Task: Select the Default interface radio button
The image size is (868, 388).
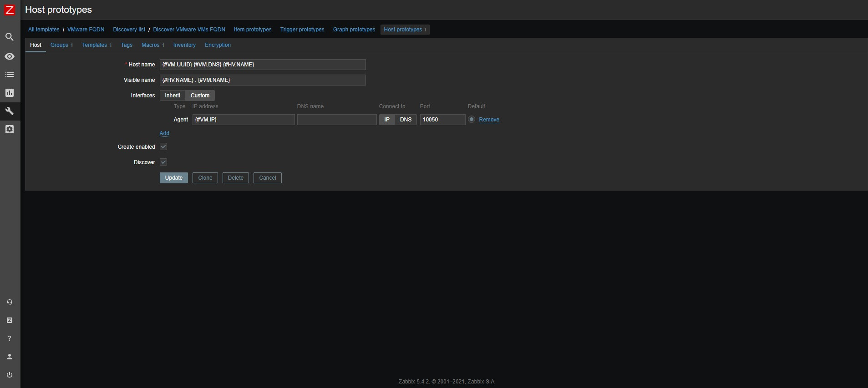Action: point(472,119)
